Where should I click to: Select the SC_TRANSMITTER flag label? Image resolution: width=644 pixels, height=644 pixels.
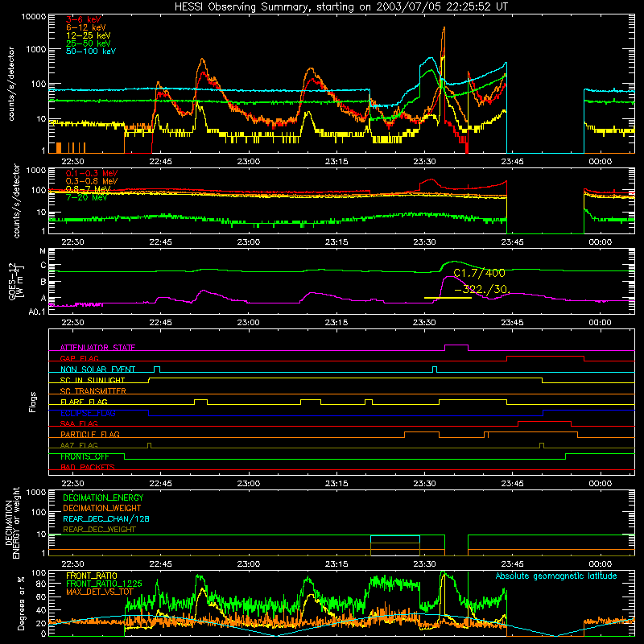point(93,391)
